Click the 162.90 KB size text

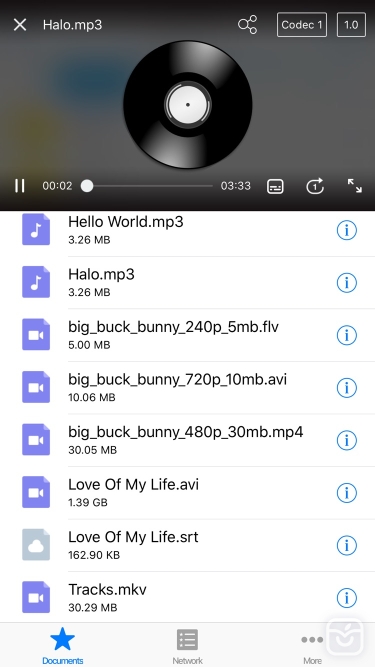point(94,555)
